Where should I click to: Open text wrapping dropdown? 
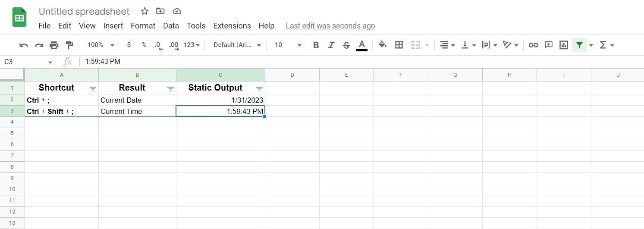tap(490, 45)
